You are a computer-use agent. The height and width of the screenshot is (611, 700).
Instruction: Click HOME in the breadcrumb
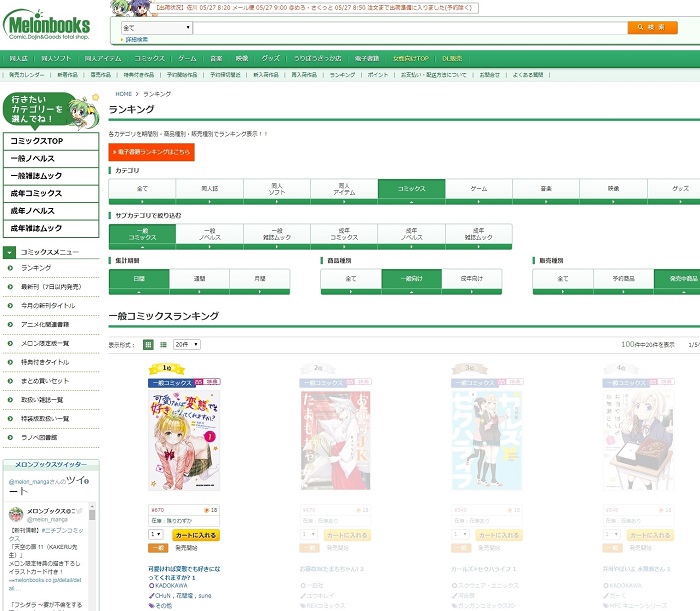point(124,94)
